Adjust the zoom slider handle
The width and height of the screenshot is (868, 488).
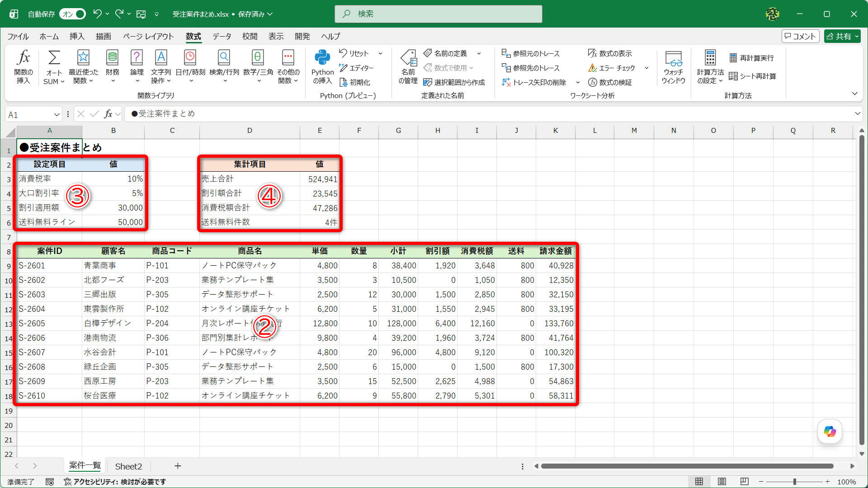click(794, 482)
